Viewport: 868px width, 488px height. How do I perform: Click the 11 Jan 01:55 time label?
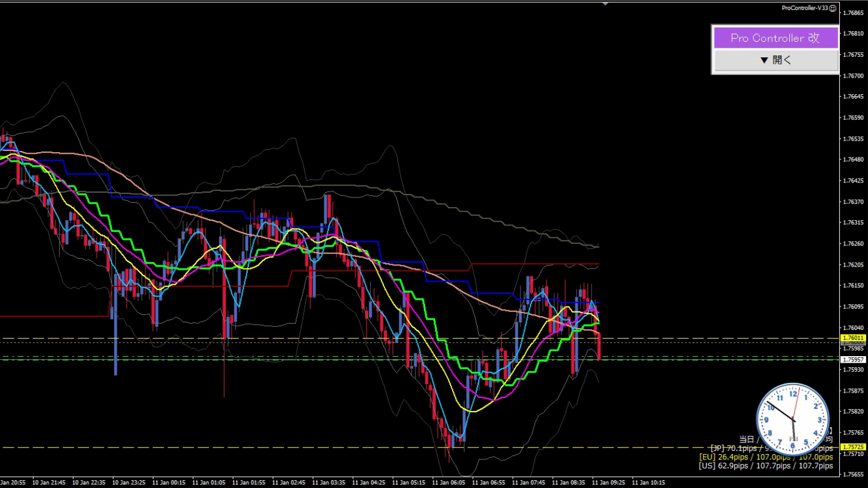(x=248, y=482)
